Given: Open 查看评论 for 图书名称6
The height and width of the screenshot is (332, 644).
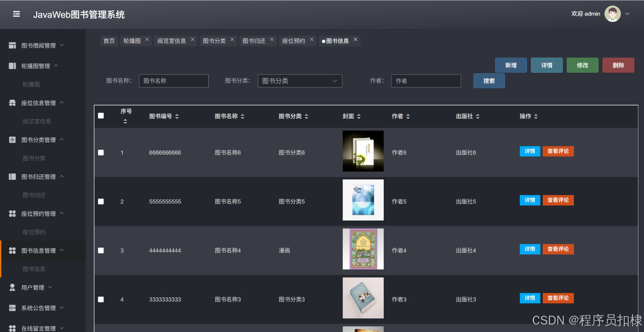Looking at the screenshot, I should (558, 151).
